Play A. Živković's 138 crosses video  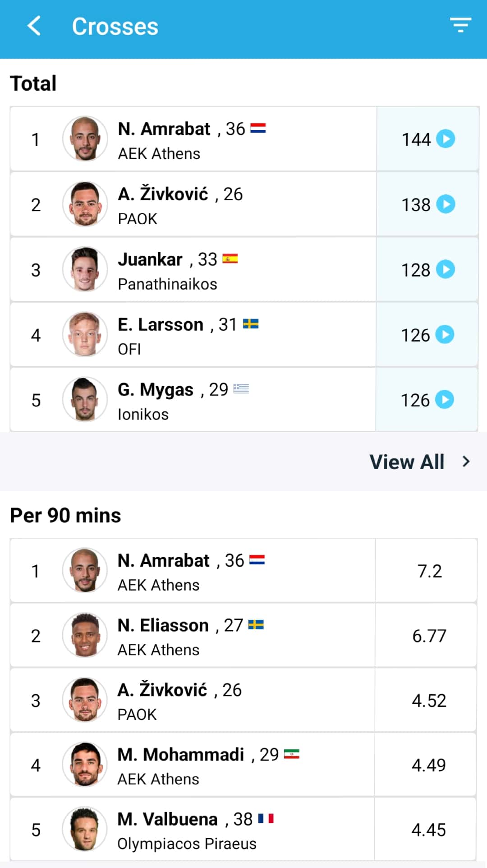pyautogui.click(x=446, y=204)
